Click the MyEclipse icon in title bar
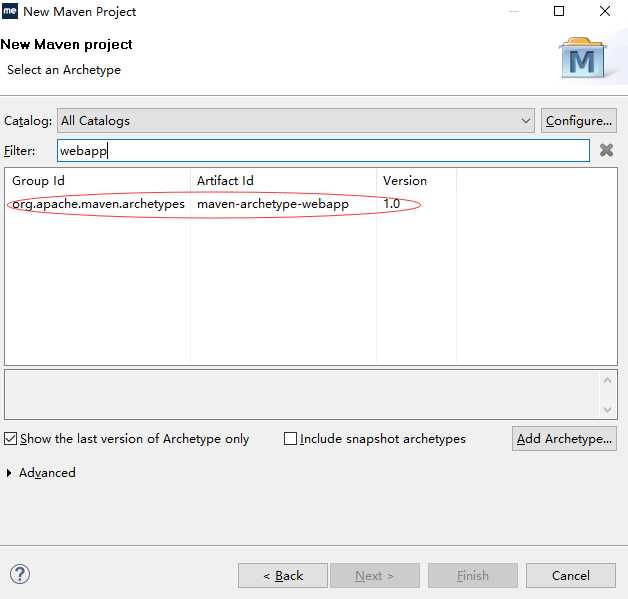The image size is (628, 599). [10, 11]
